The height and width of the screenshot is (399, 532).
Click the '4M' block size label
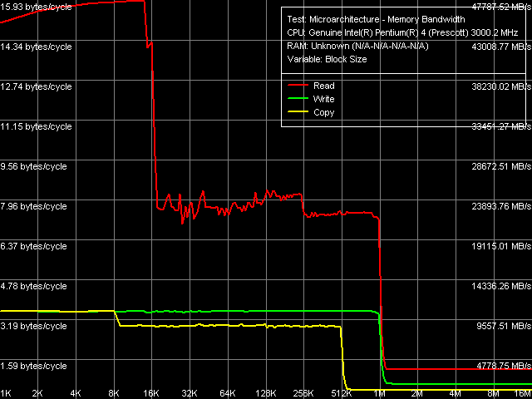pyautogui.click(x=456, y=394)
